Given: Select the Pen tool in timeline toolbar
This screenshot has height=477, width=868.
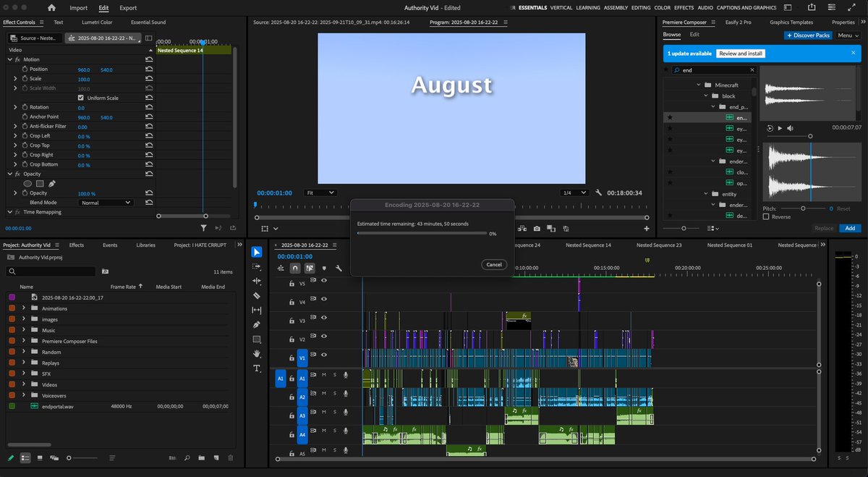Looking at the screenshot, I should [x=257, y=324].
